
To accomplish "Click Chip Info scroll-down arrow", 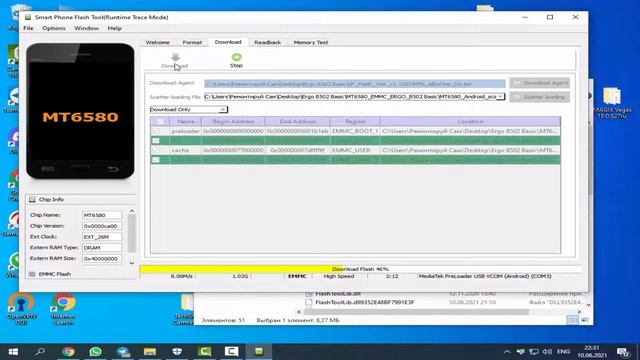I will 132,263.
